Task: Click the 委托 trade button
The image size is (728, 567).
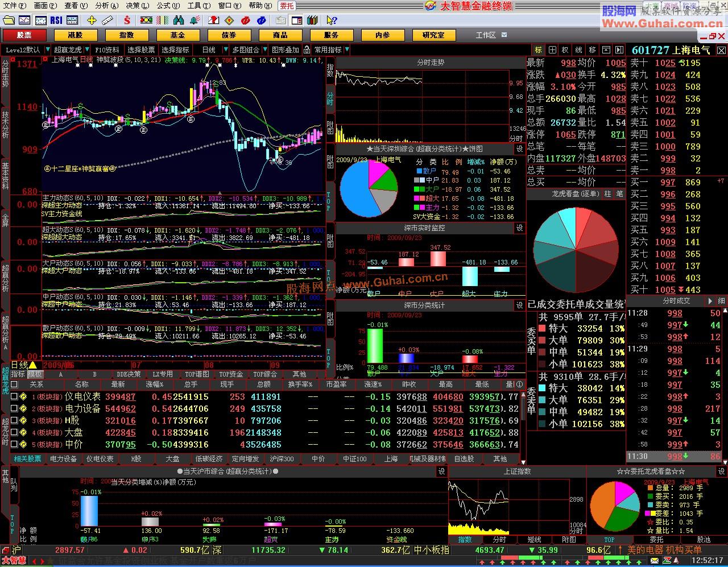Action: tap(287, 6)
